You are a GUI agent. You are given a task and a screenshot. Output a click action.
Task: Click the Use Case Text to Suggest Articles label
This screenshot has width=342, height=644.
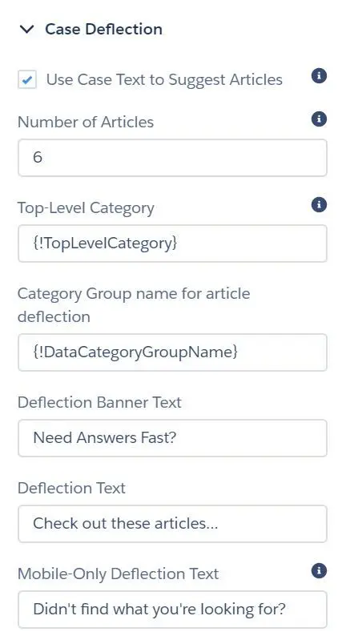(x=164, y=79)
